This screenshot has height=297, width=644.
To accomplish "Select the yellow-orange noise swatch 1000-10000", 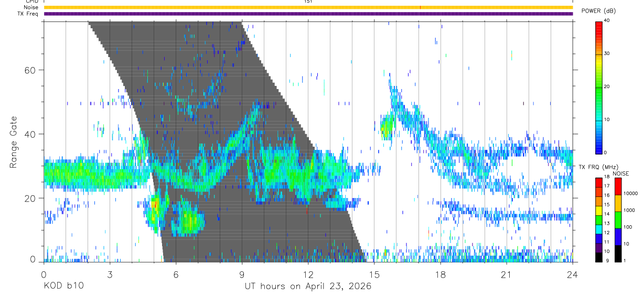I will coord(618,203).
